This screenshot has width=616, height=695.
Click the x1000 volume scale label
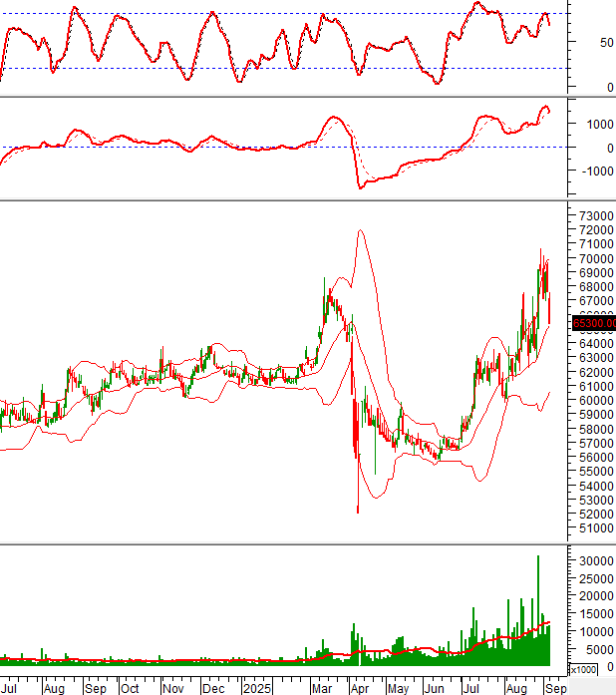(581, 669)
